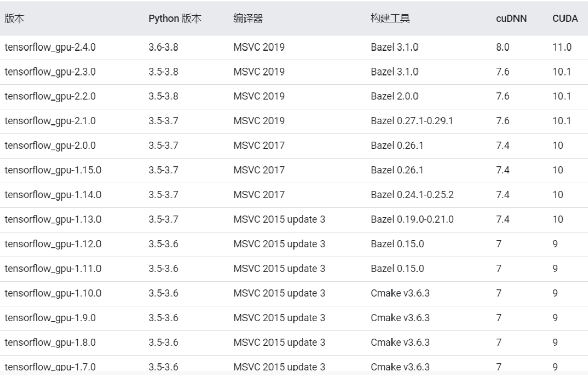Select the tensorflow_gpu-2.4.0 cell

(x=50, y=47)
